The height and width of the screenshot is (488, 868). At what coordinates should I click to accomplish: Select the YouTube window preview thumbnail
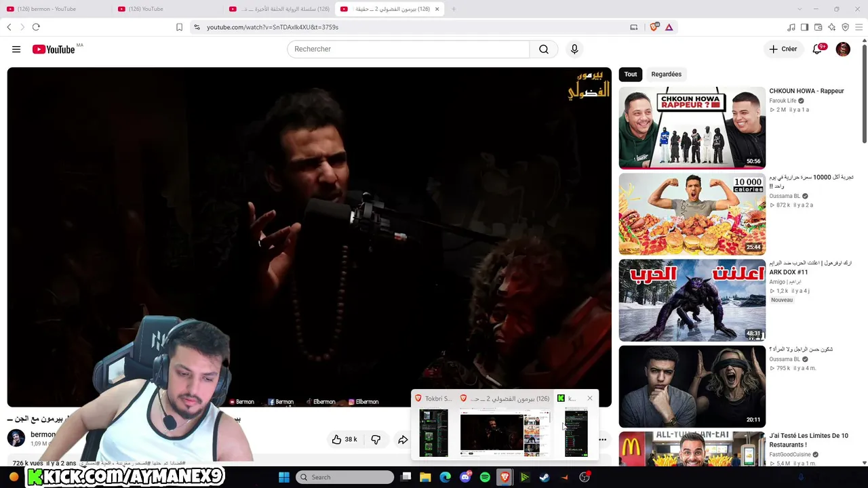point(505,432)
